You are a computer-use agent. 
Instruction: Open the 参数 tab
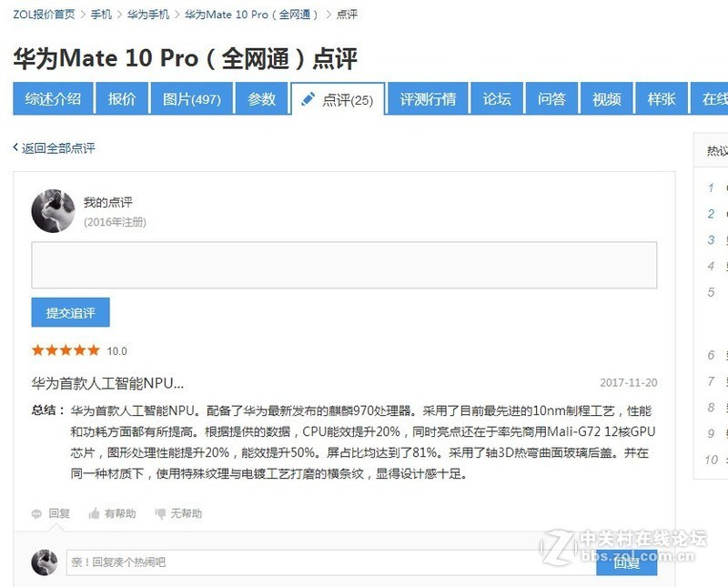[x=262, y=98]
